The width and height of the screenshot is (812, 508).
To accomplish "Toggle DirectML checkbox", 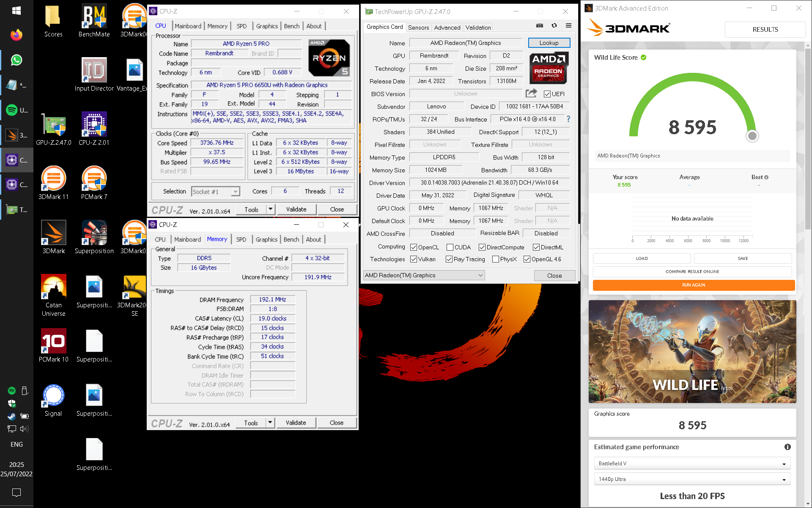I will point(536,247).
